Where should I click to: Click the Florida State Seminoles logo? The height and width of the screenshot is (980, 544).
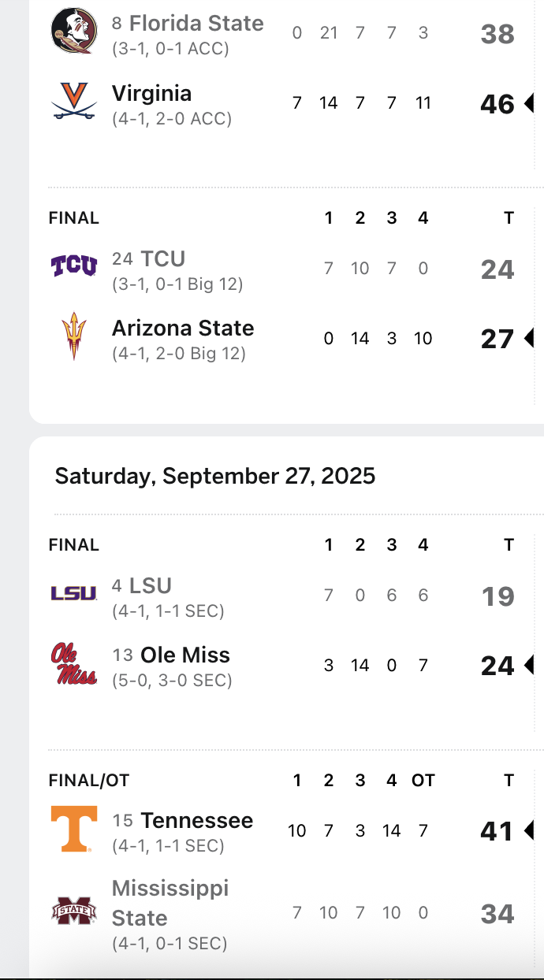click(74, 31)
